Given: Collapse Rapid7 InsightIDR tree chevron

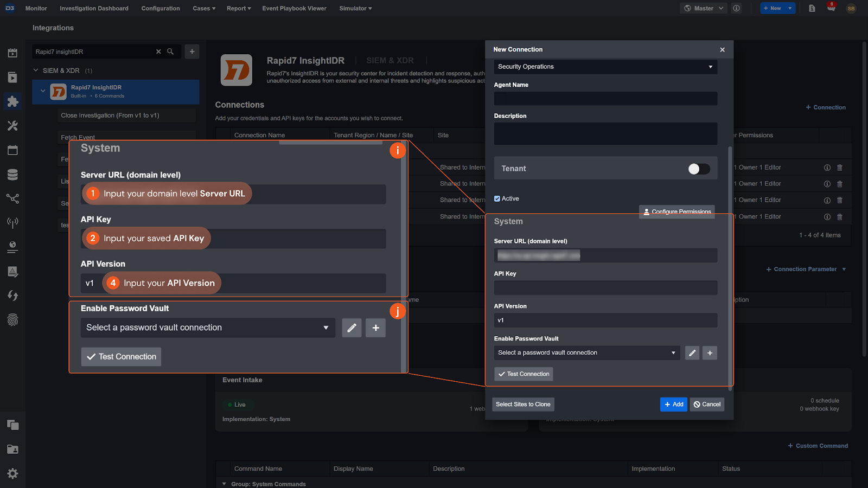Looking at the screenshot, I should [x=43, y=91].
